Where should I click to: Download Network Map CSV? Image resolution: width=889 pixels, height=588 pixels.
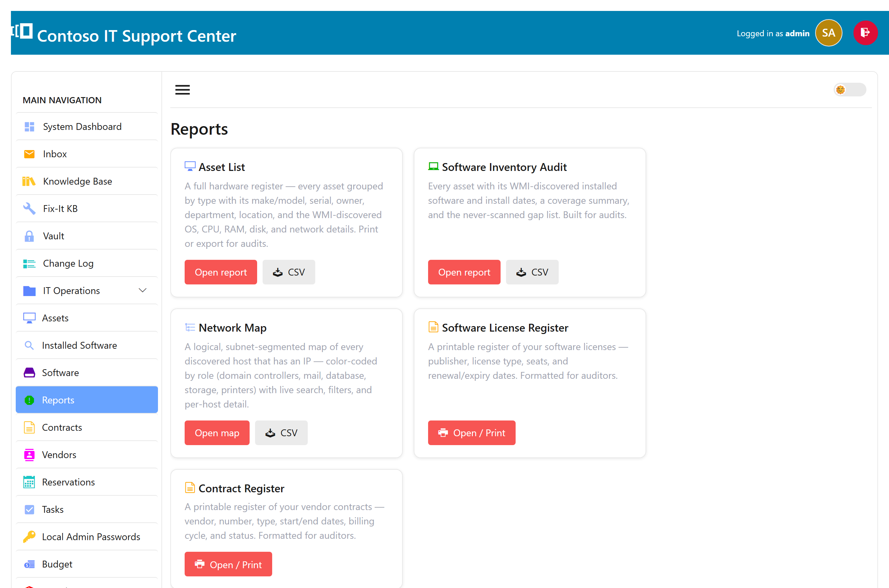tap(281, 433)
